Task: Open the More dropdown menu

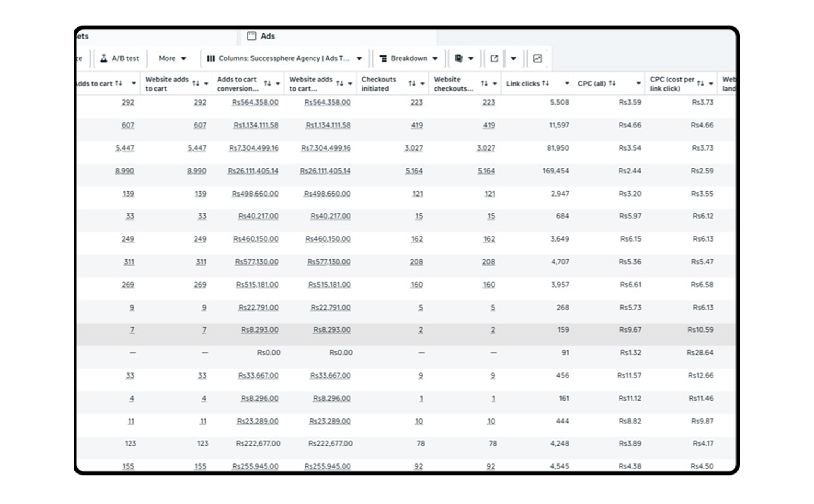Action: pos(172,58)
